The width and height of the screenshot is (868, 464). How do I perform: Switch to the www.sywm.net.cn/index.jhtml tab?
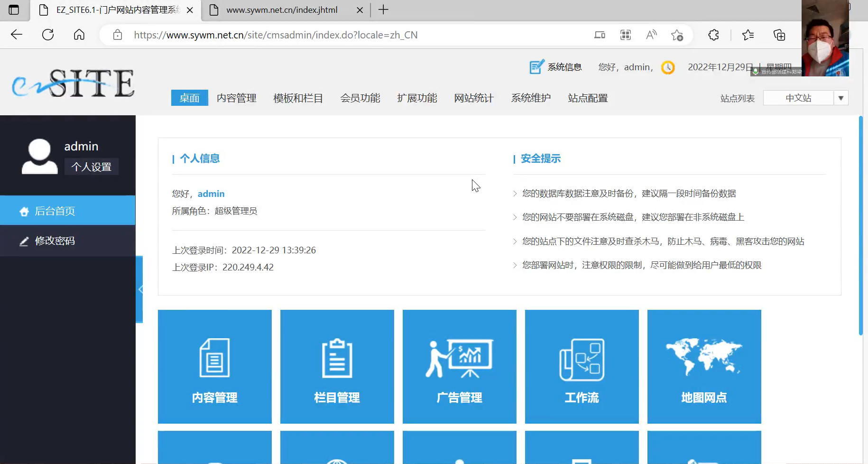pyautogui.click(x=282, y=10)
